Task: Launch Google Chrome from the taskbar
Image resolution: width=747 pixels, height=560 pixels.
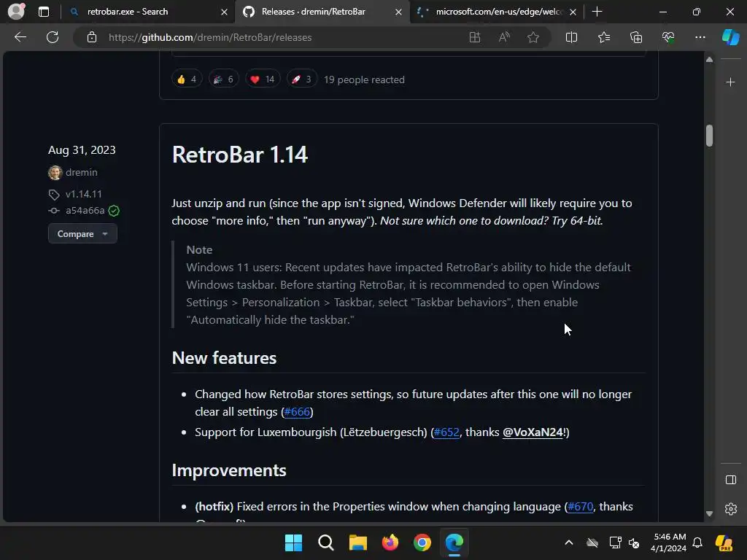Action: click(x=422, y=542)
